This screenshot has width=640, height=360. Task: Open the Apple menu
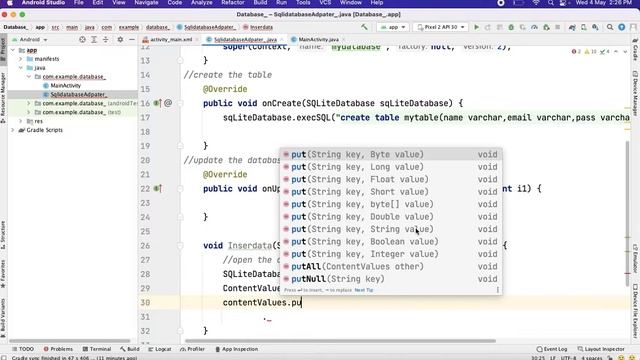(9, 3)
